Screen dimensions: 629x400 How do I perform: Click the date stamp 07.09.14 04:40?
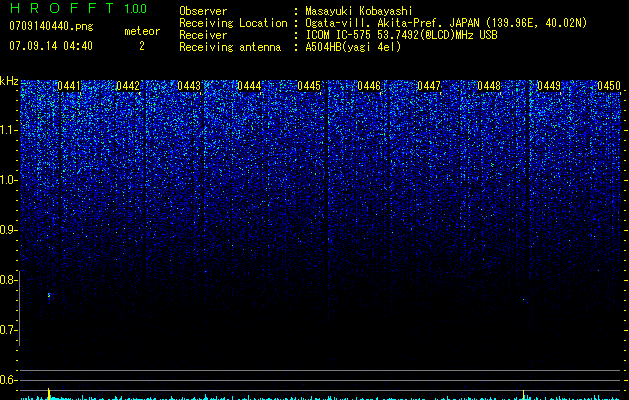click(x=51, y=46)
